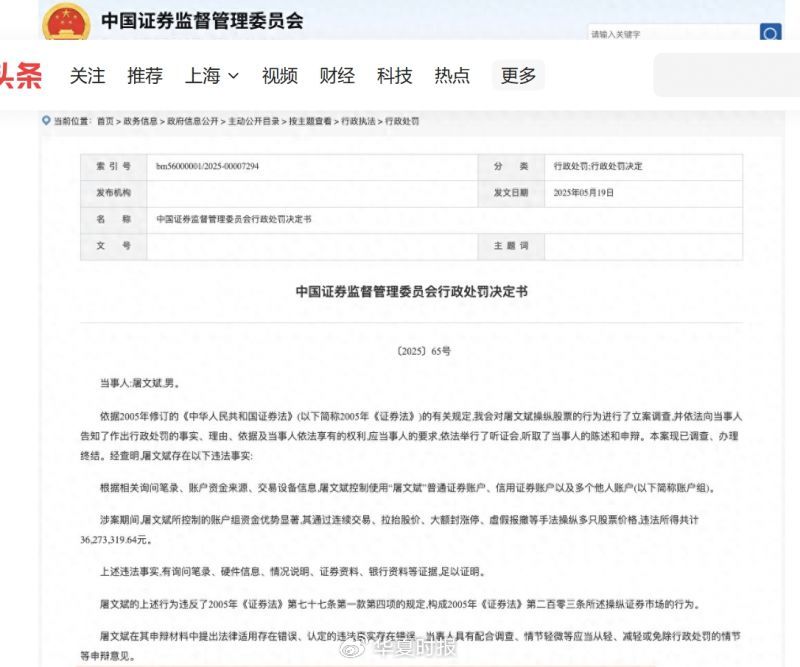The width and height of the screenshot is (800, 667).
Task: Click the 更多 button
Action: tap(518, 76)
